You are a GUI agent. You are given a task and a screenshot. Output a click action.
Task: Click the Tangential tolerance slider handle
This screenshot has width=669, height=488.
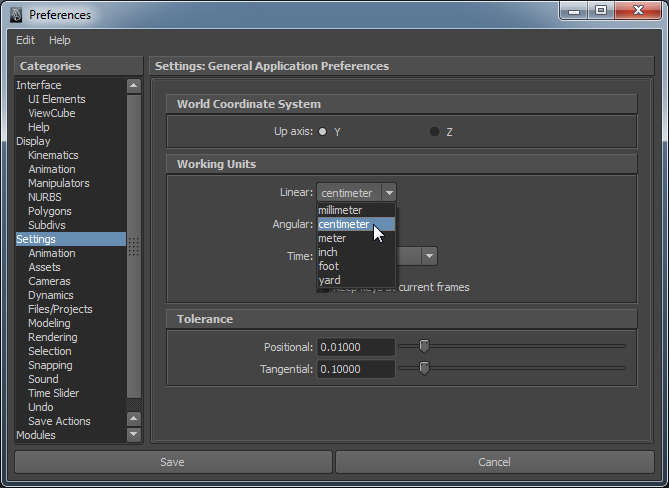[x=424, y=368]
